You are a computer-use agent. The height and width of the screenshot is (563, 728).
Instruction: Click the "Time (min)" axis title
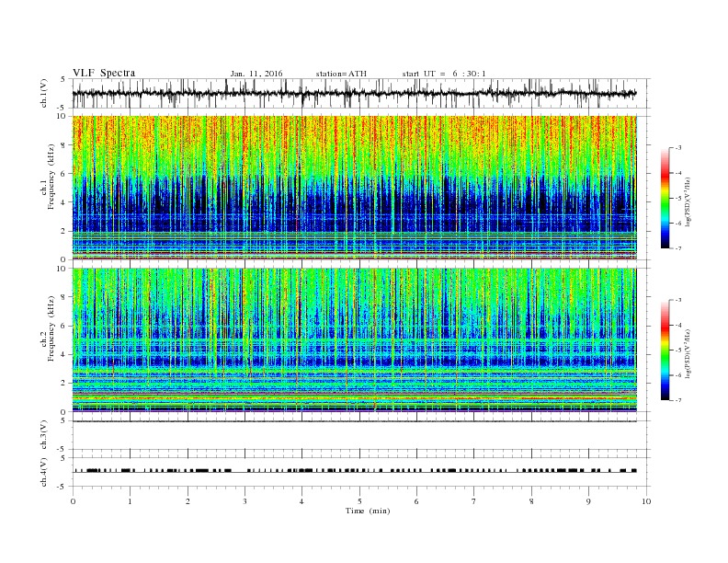[368, 511]
